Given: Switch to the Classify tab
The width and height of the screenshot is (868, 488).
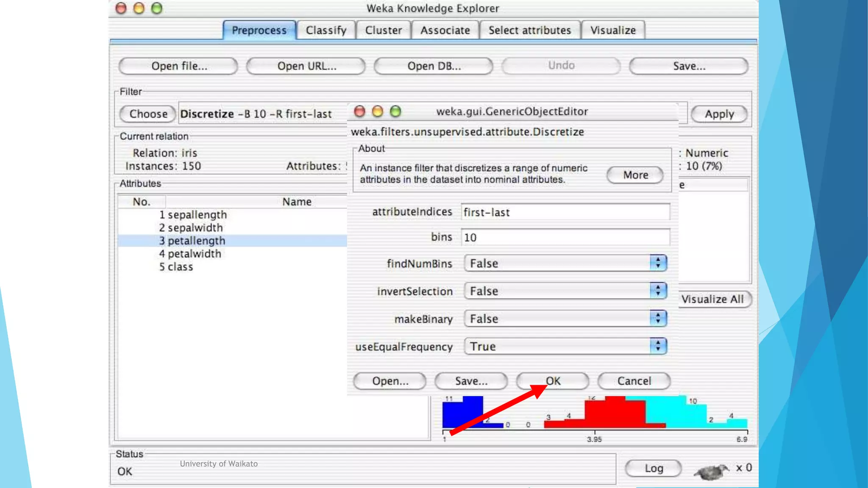Looking at the screenshot, I should click(326, 30).
